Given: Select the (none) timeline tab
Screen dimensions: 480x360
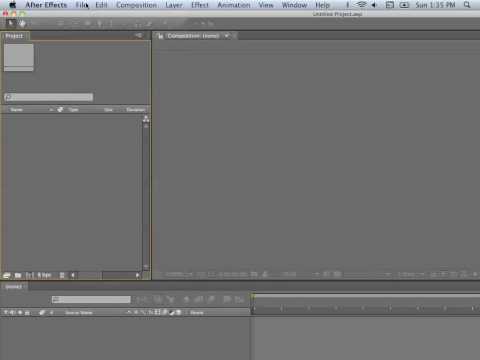Looking at the screenshot, I should point(13,286).
